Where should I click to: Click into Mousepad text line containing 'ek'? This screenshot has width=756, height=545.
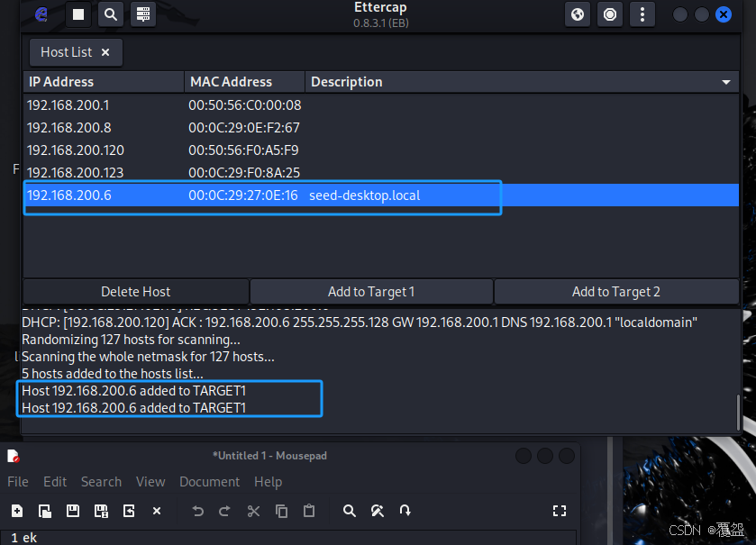(x=287, y=538)
